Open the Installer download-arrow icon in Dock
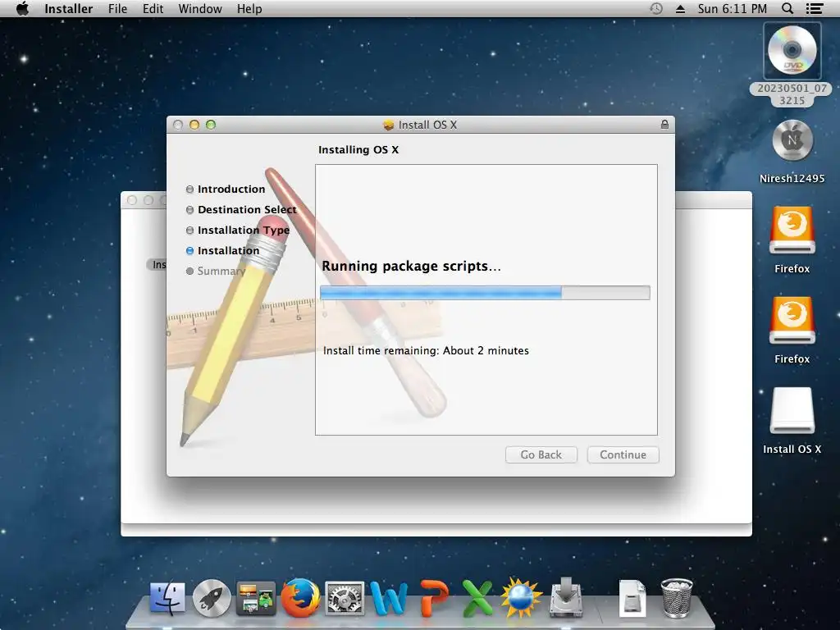The height and width of the screenshot is (630, 840). (x=566, y=598)
